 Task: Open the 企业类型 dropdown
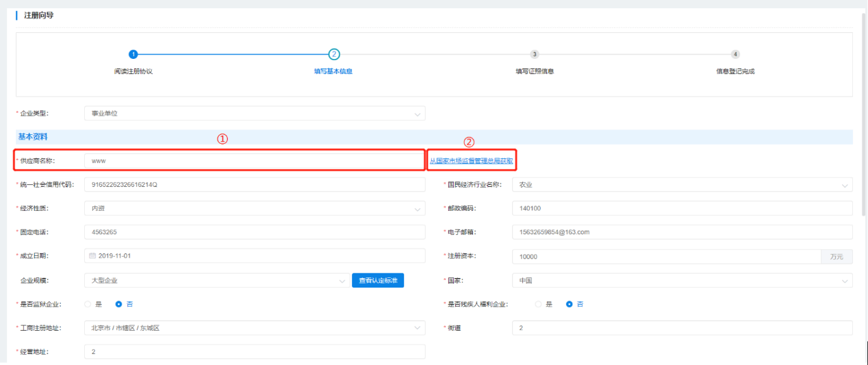tap(254, 113)
